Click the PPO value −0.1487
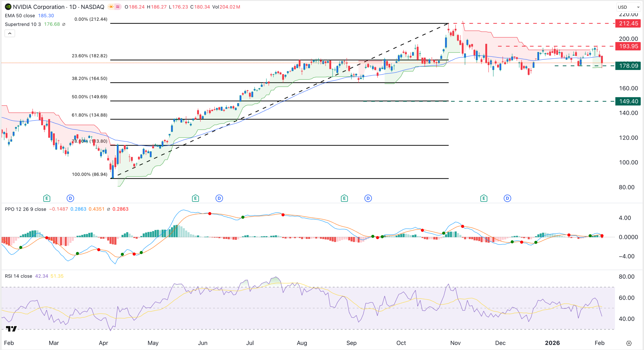The width and height of the screenshot is (644, 350). point(58,209)
